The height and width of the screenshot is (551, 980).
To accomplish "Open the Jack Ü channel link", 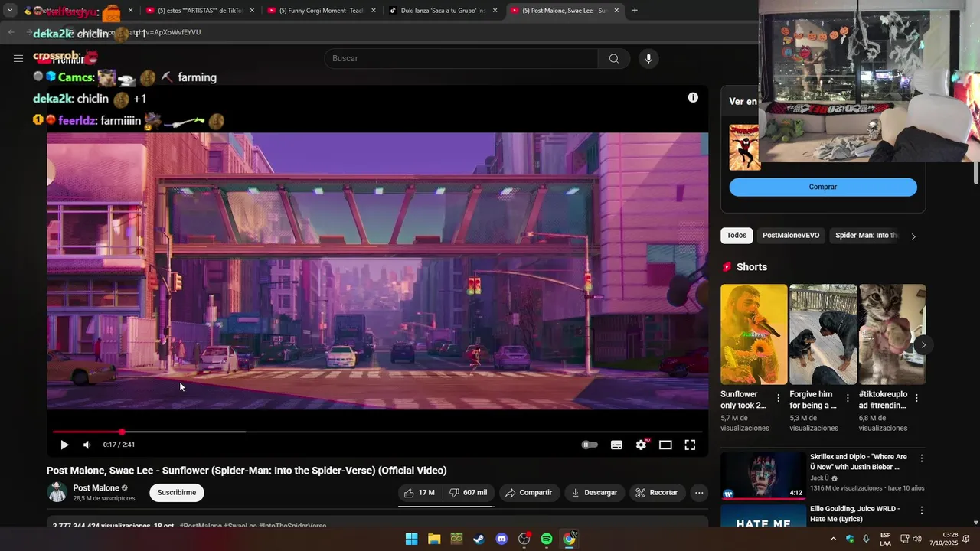I will click(x=819, y=478).
